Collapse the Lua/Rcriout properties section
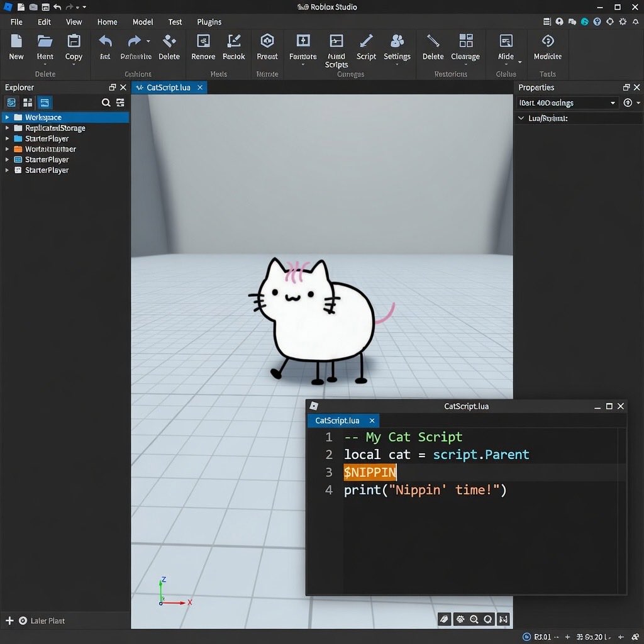Image resolution: width=644 pixels, height=644 pixels. tap(521, 118)
